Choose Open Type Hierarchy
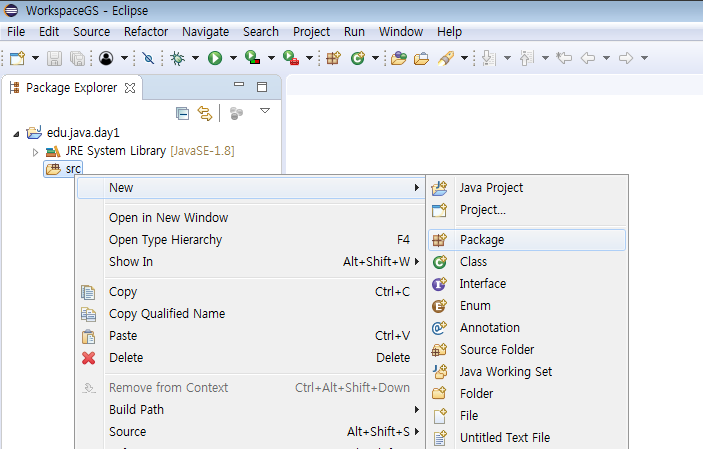This screenshot has width=703, height=449. (x=252, y=240)
